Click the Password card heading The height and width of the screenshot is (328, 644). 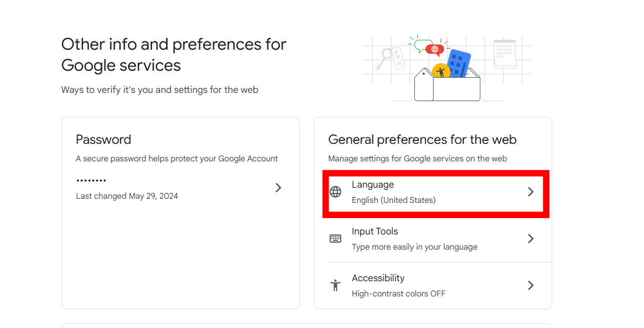click(x=103, y=140)
